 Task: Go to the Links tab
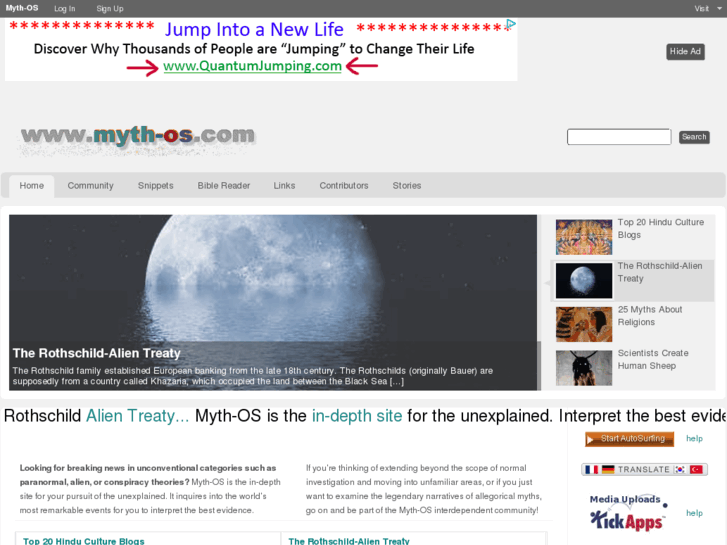284,186
